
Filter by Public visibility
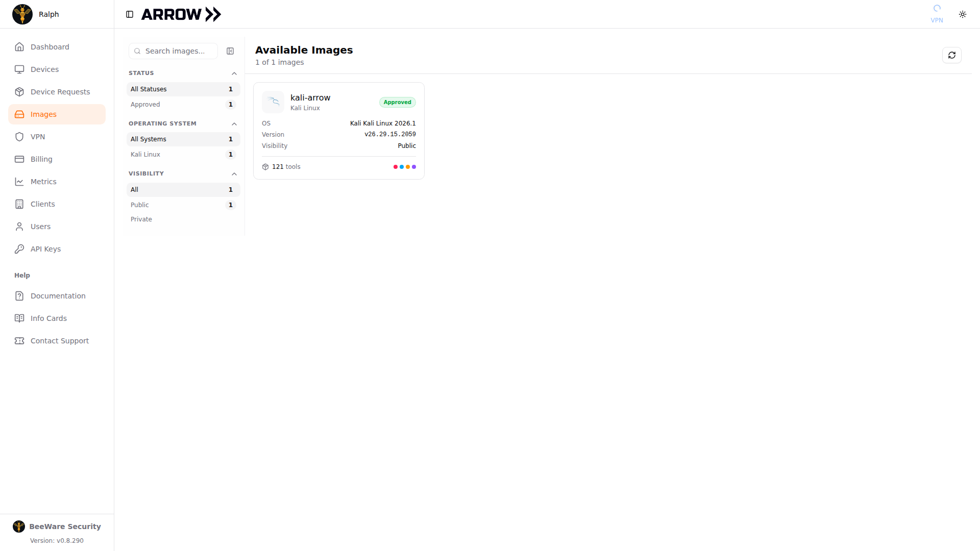click(x=183, y=205)
